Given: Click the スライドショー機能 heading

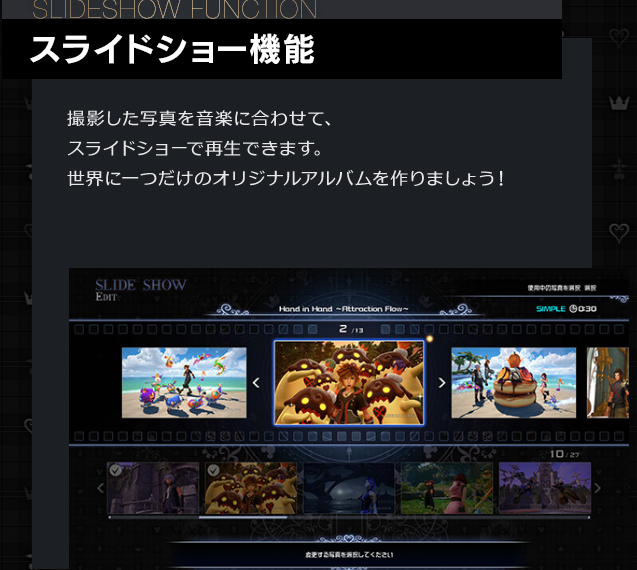Looking at the screenshot, I should tap(172, 49).
